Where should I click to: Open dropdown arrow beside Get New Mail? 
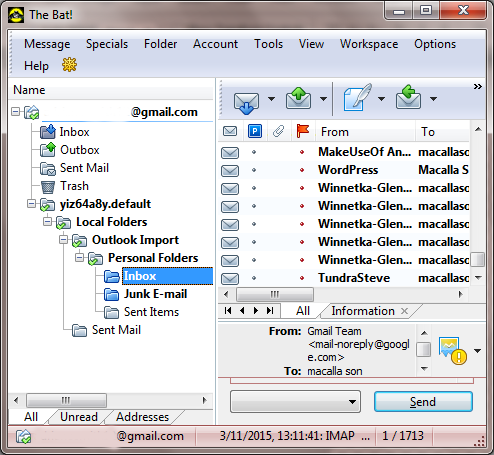271,99
